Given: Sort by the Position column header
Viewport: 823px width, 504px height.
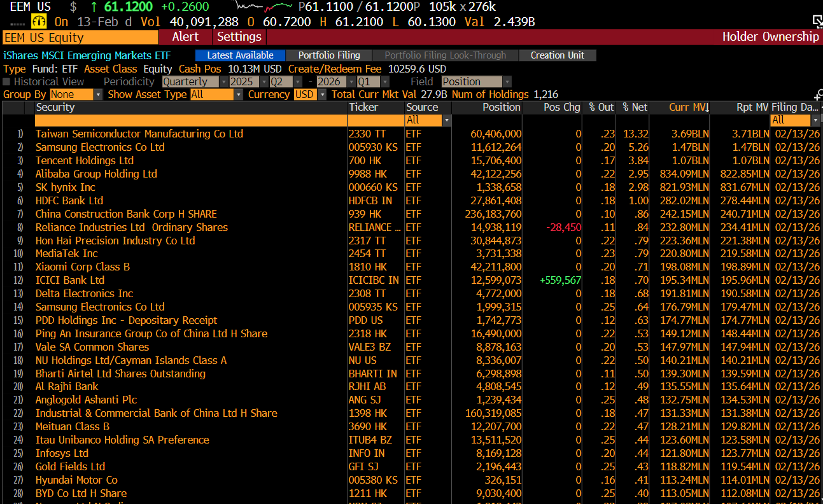Looking at the screenshot, I should pyautogui.click(x=487, y=108).
